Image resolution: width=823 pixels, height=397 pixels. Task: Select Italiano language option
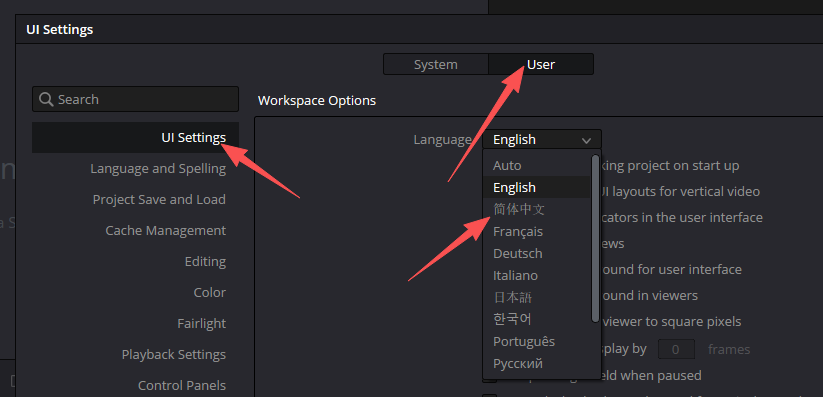pos(537,276)
